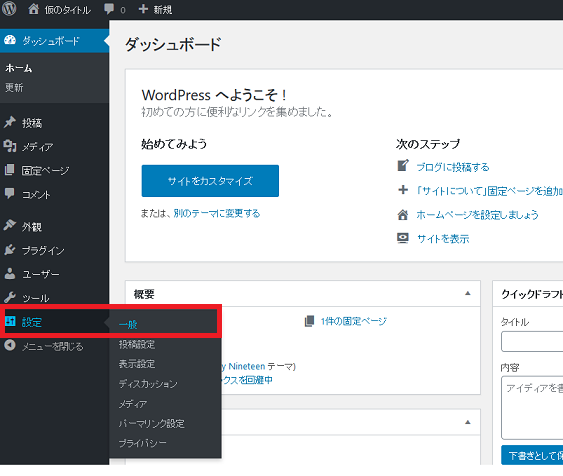Open the プラグイン menu
563x476 pixels.
click(43, 251)
